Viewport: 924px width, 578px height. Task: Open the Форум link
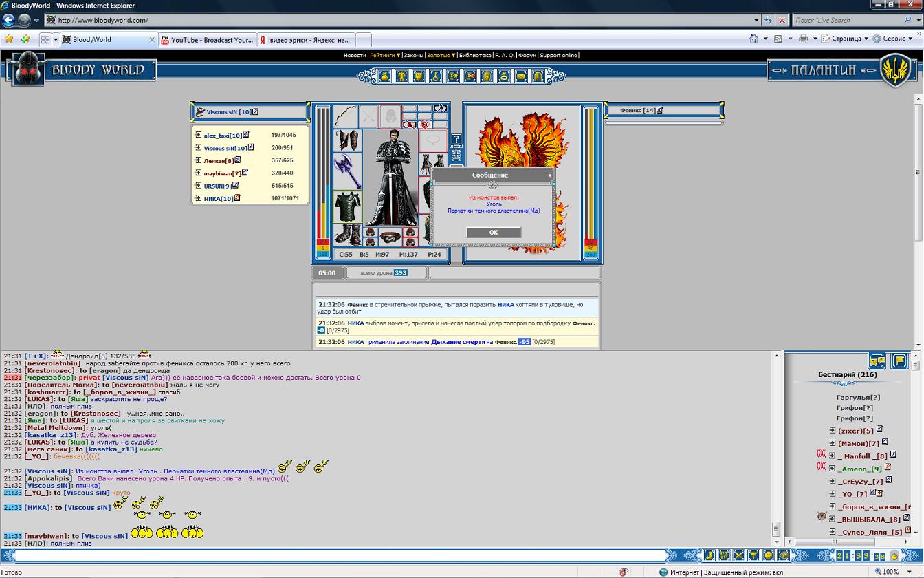(x=527, y=55)
